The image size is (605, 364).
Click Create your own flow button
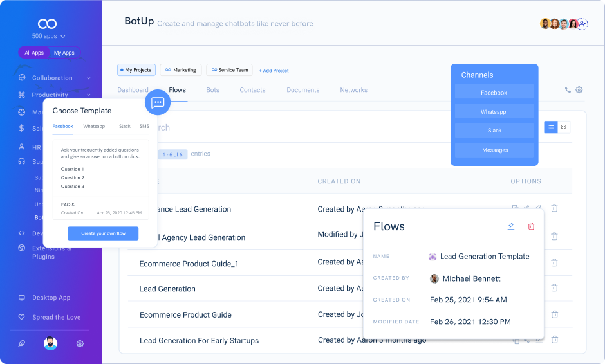coord(103,233)
